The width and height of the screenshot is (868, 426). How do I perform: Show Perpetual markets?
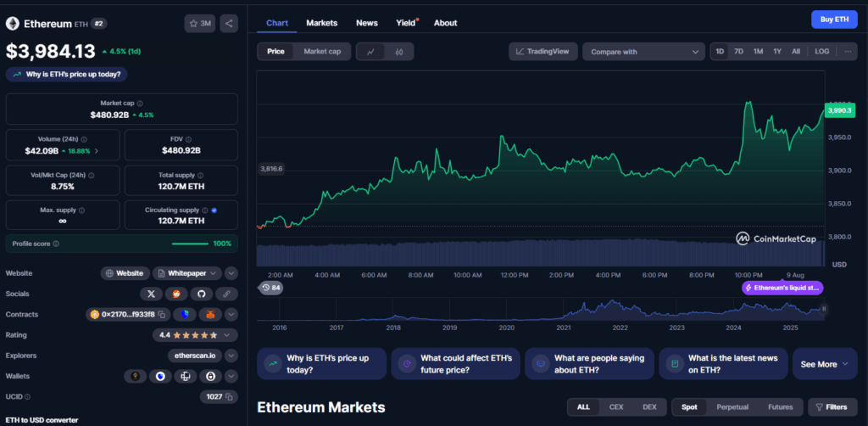click(x=732, y=407)
